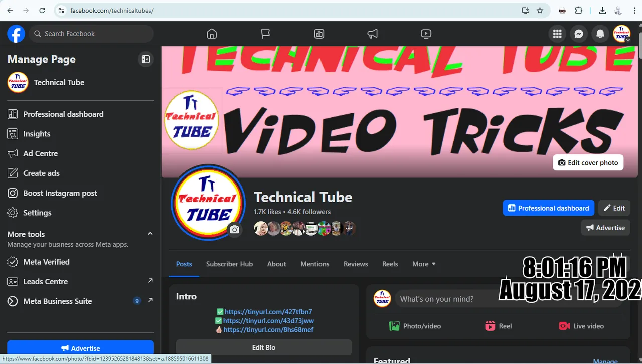The width and height of the screenshot is (642, 364).
Task: Click the Reel post option
Action: (498, 326)
